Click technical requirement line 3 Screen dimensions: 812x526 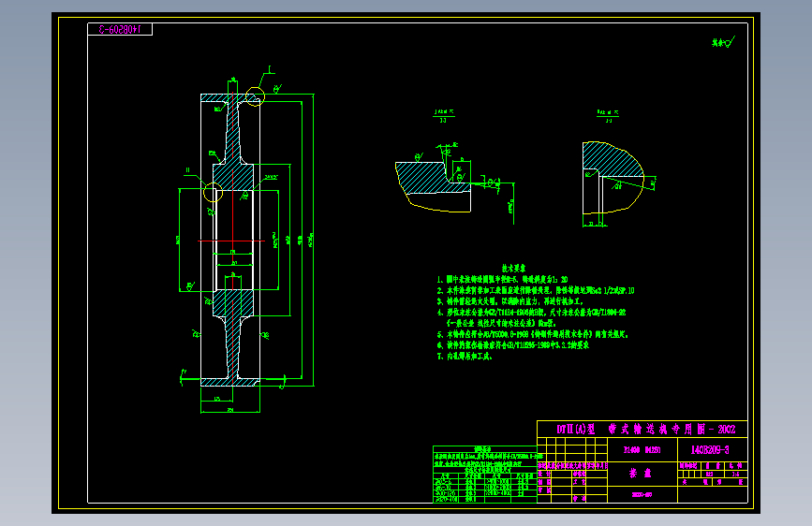[x=510, y=301]
